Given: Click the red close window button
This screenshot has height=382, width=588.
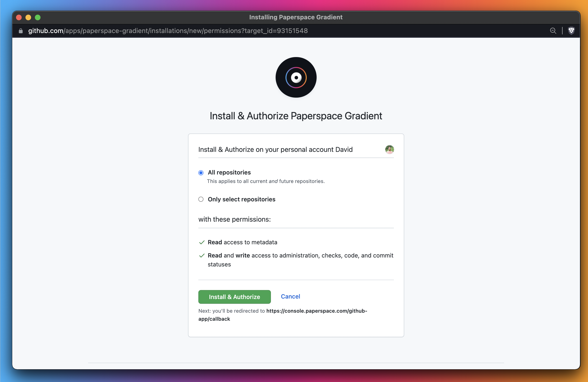Looking at the screenshot, I should point(19,17).
